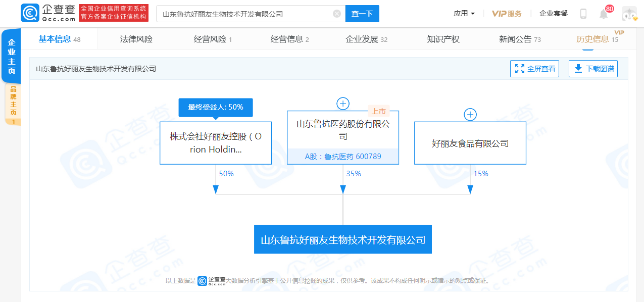Open the notifications bell icon
This screenshot has width=644, height=302.
point(604,14)
